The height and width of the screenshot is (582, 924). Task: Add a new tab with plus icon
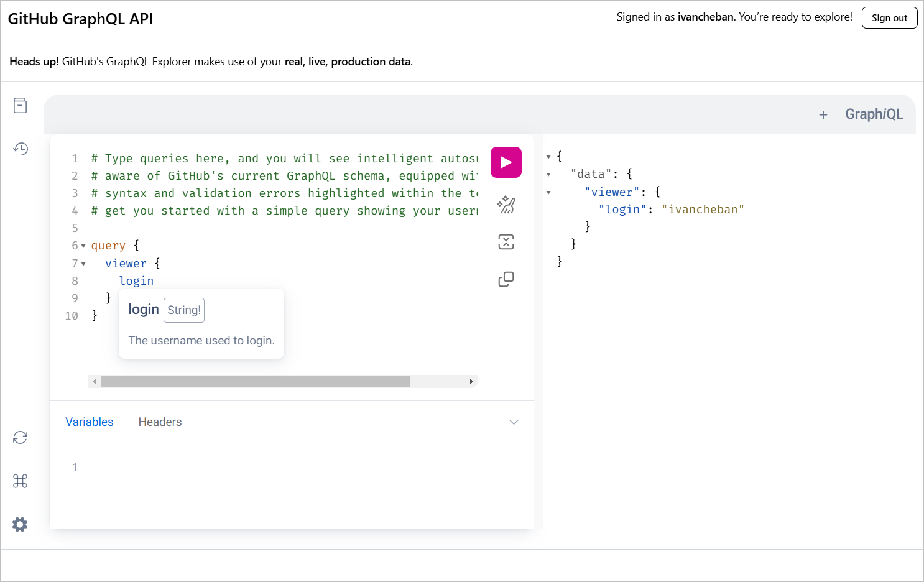point(823,115)
